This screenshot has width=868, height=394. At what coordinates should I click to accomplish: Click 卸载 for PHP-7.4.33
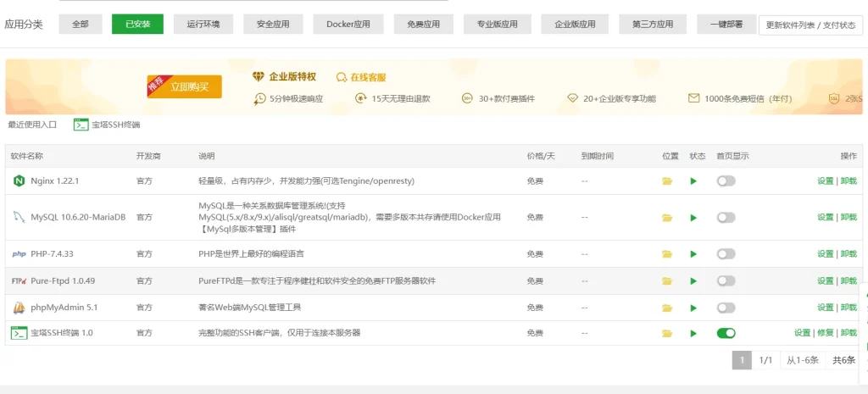pos(848,254)
